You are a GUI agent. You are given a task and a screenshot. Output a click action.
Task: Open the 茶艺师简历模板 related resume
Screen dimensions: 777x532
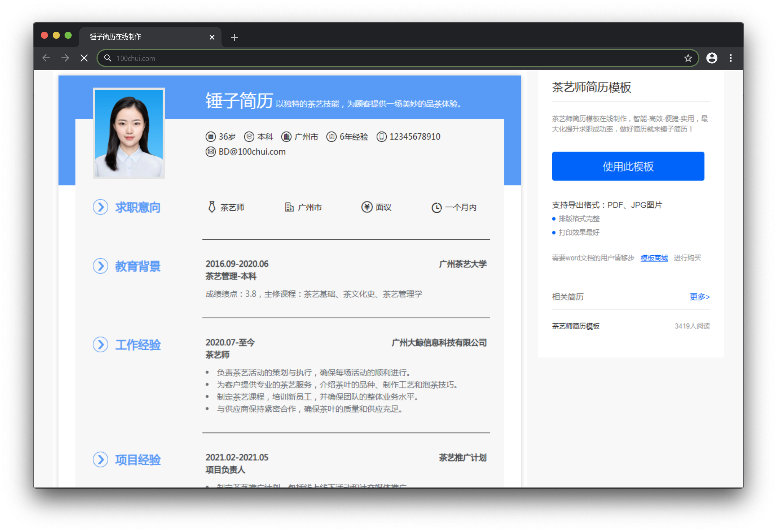click(x=575, y=326)
